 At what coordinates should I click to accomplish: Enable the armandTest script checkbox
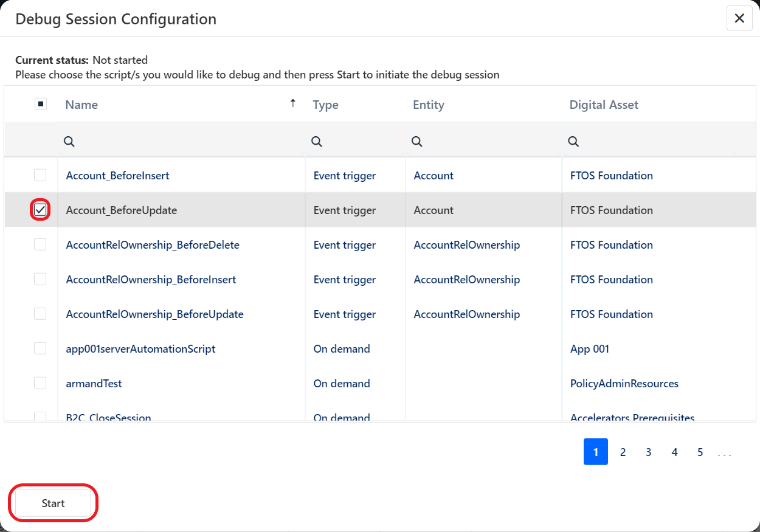tap(40, 383)
